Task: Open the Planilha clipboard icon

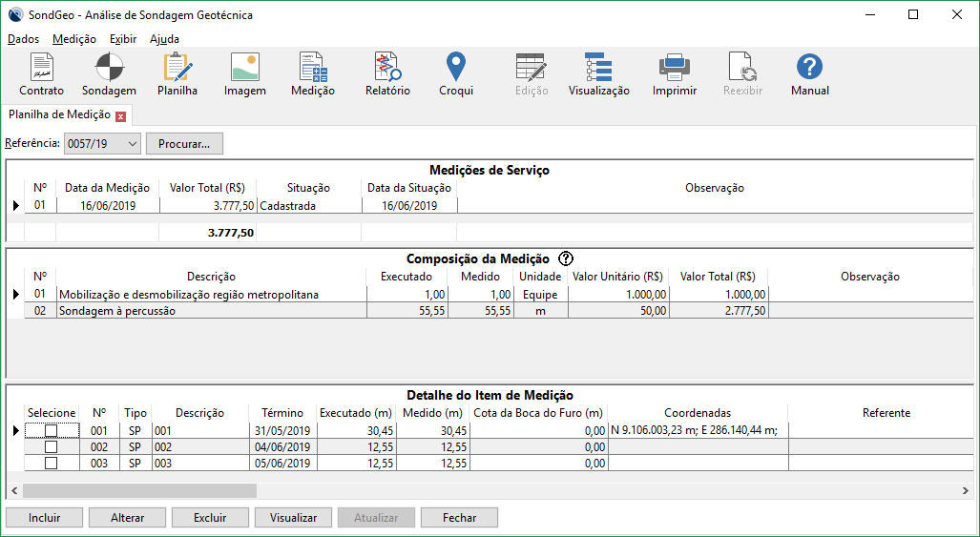Action: coord(177,74)
